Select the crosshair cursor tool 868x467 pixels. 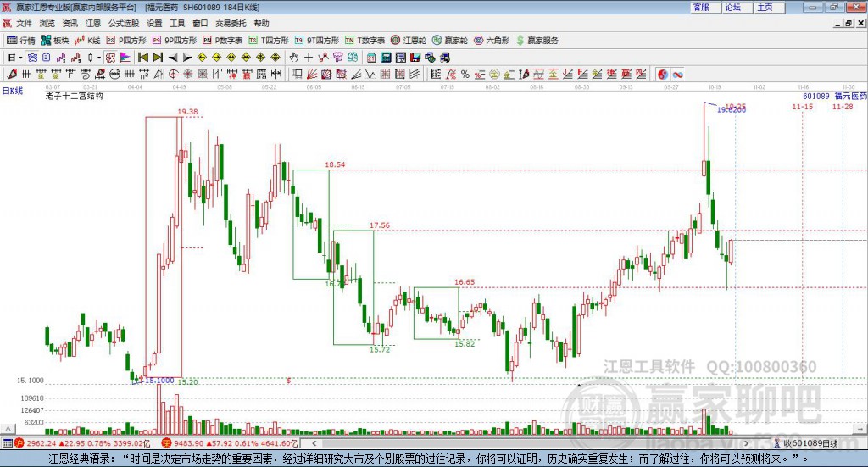(309, 58)
